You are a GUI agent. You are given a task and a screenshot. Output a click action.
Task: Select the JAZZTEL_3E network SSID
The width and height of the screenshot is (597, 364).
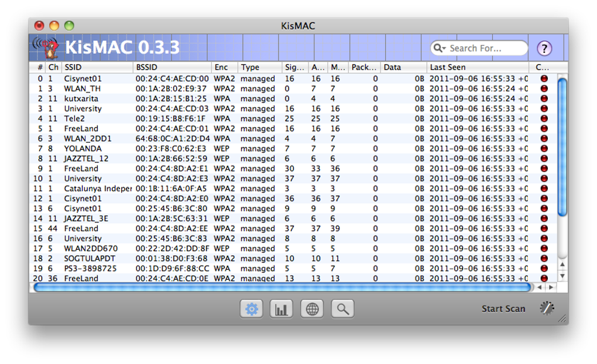[x=86, y=218]
